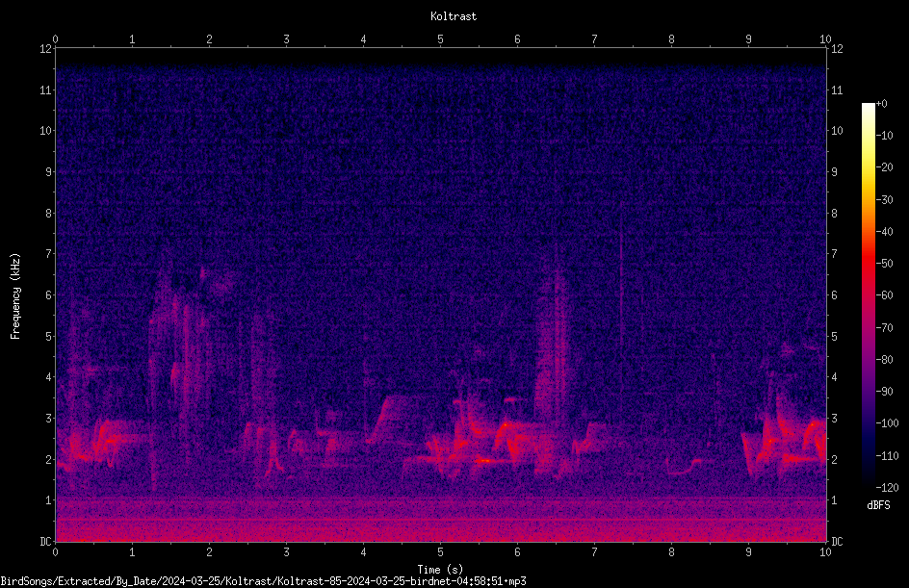Click the Frequency (kHz) axis label
Viewport: 909px width, 588px height.
15,296
